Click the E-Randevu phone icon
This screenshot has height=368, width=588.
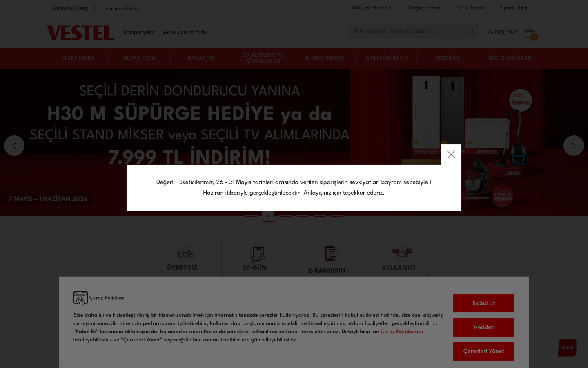coord(331,254)
